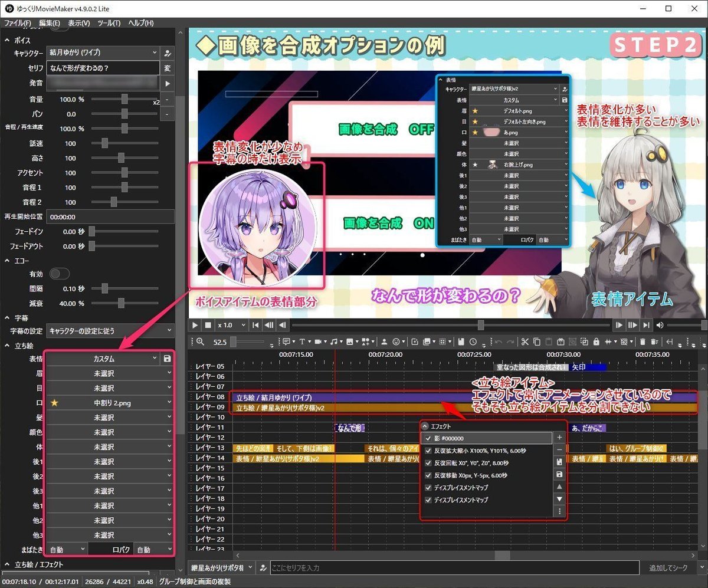Select the 立ち絵 / 結月ゆかり (ワイプ) timeline clip
The width and height of the screenshot is (708, 588).
(464, 398)
